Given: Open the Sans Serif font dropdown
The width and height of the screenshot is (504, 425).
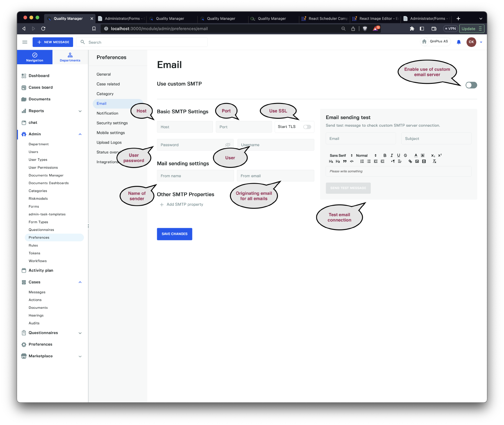Looking at the screenshot, I should coord(341,155).
